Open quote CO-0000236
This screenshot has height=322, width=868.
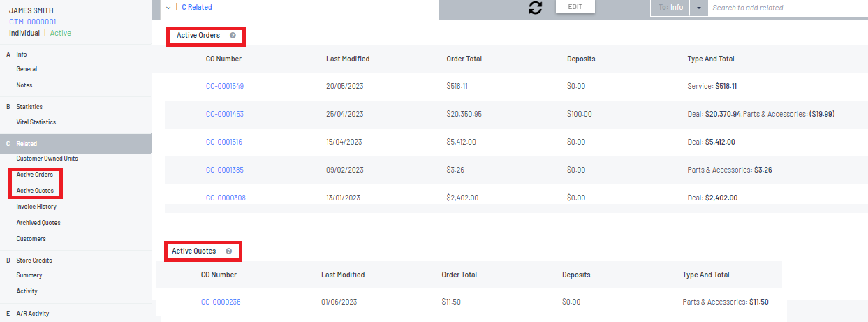click(221, 302)
